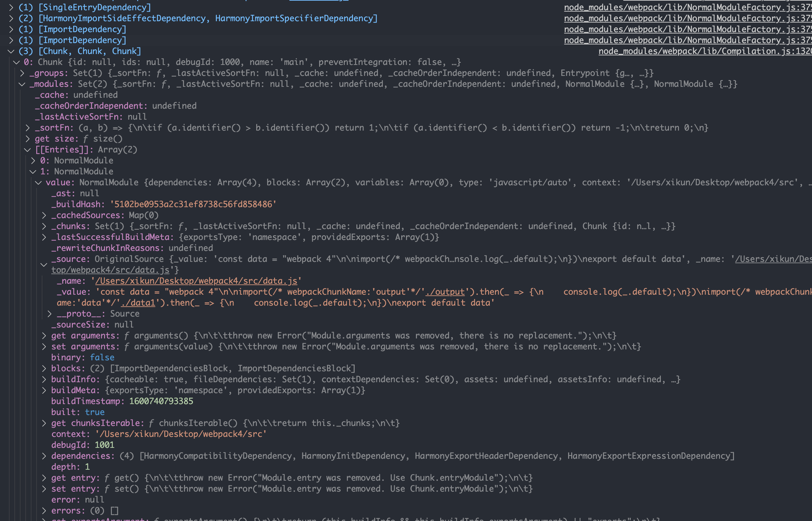This screenshot has height=521, width=812.
Task: Expand the _sortFn arrow function
Action: click(x=27, y=128)
